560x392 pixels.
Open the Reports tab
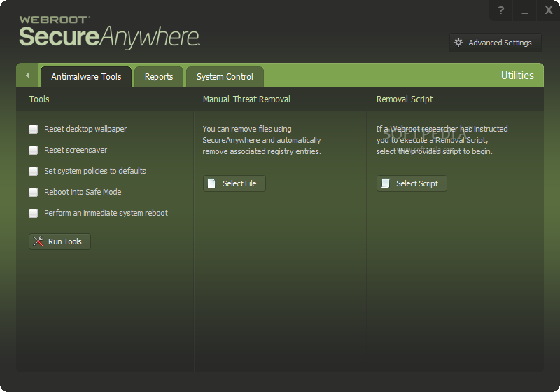(x=159, y=77)
